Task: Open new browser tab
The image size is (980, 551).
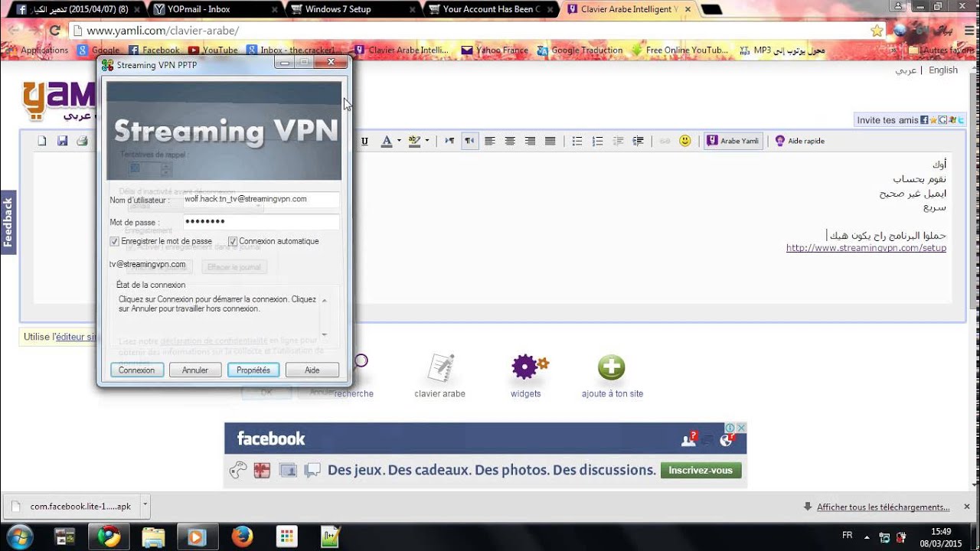Action: [711, 10]
